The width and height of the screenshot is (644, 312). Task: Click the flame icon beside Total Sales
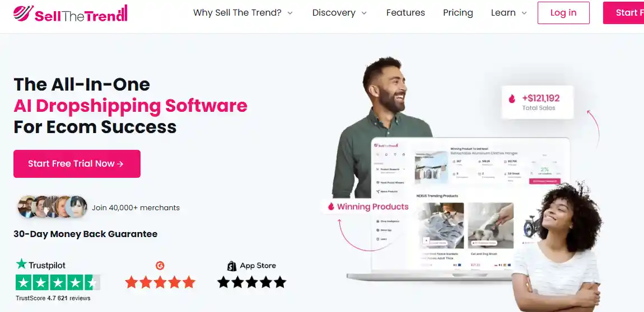pos(512,98)
